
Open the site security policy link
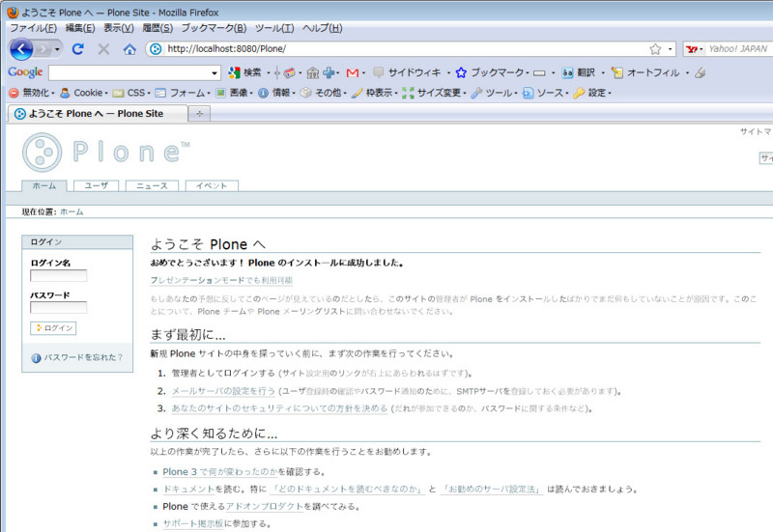[279, 408]
